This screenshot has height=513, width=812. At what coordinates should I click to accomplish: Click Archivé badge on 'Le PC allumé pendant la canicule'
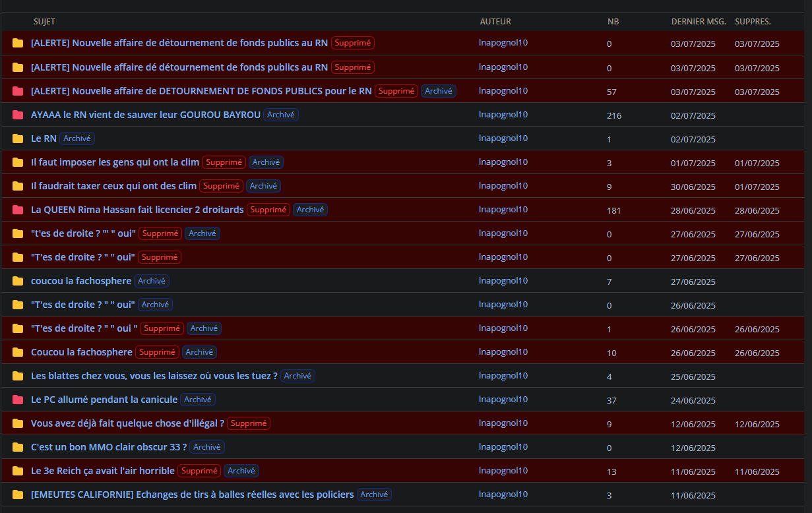tap(198, 400)
